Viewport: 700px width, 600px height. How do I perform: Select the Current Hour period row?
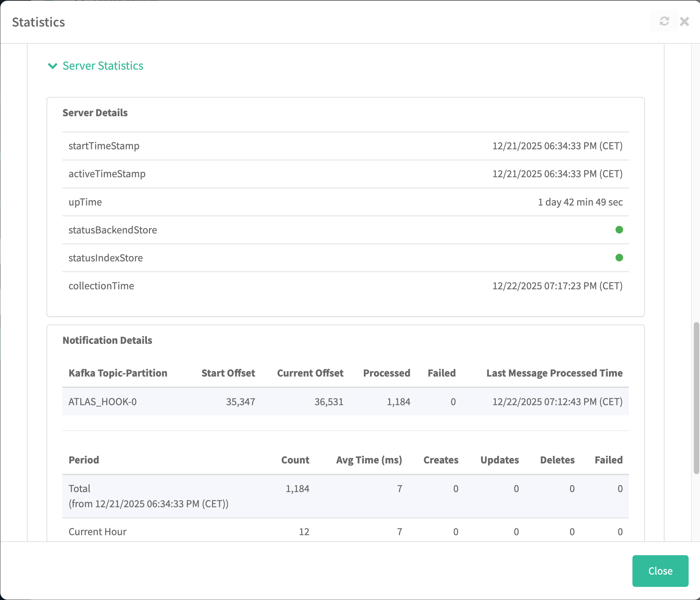[x=98, y=531]
